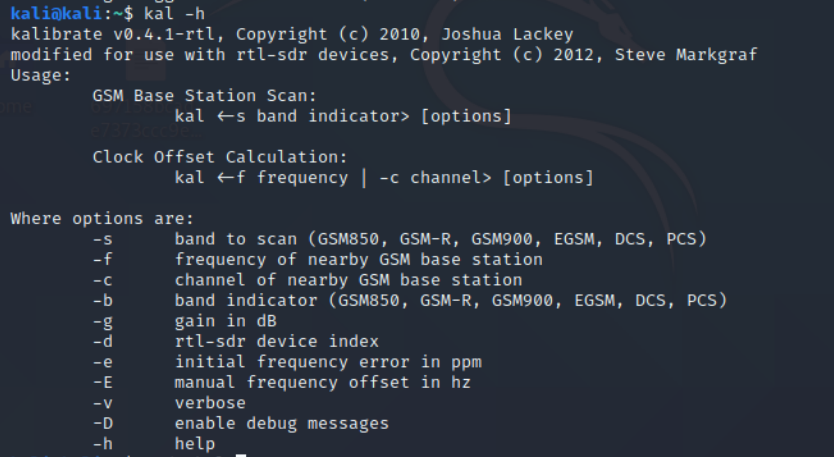Click the name Steve Markgraf
This screenshot has height=457, width=834.
tap(686, 54)
